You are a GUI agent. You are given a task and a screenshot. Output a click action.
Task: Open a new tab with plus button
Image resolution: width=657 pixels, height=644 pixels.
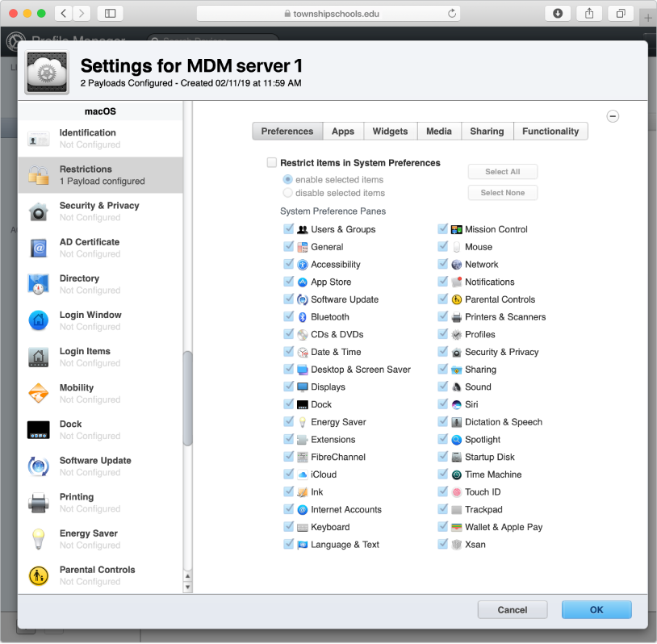pyautogui.click(x=648, y=18)
